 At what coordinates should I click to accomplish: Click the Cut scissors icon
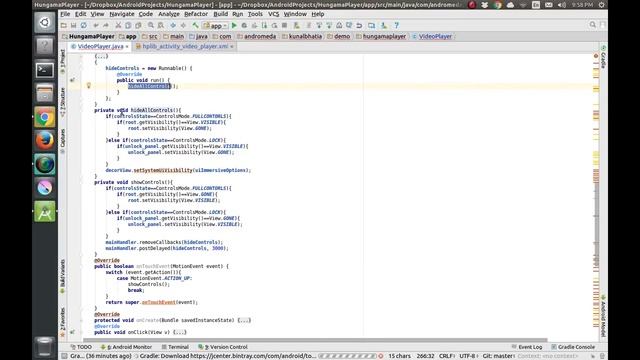point(118,25)
